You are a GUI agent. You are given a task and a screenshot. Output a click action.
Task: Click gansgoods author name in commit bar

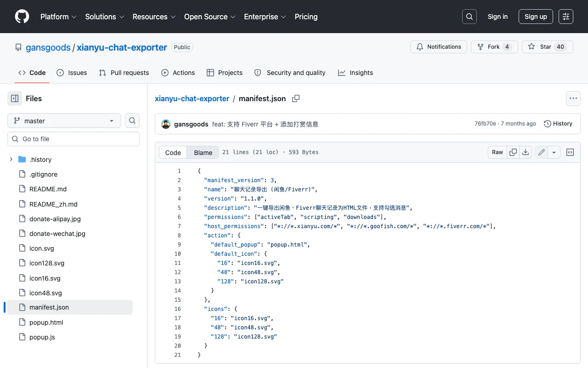coord(191,124)
